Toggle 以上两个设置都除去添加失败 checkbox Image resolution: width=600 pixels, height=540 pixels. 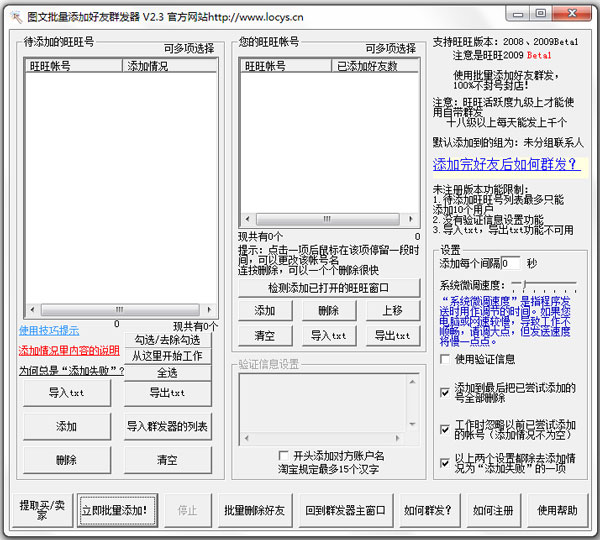(445, 463)
